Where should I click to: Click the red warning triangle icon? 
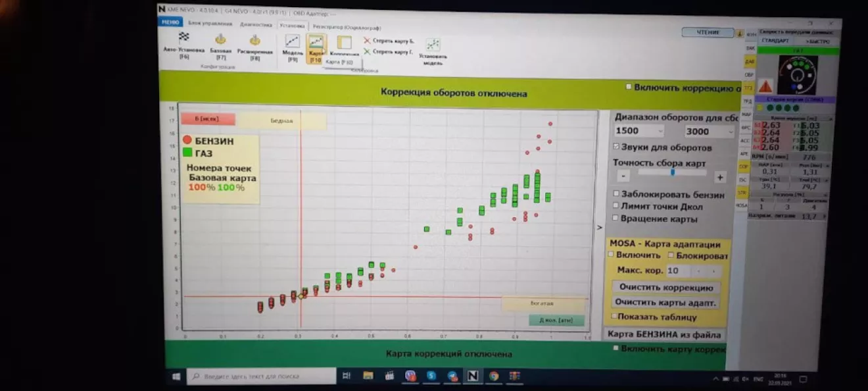tap(765, 86)
